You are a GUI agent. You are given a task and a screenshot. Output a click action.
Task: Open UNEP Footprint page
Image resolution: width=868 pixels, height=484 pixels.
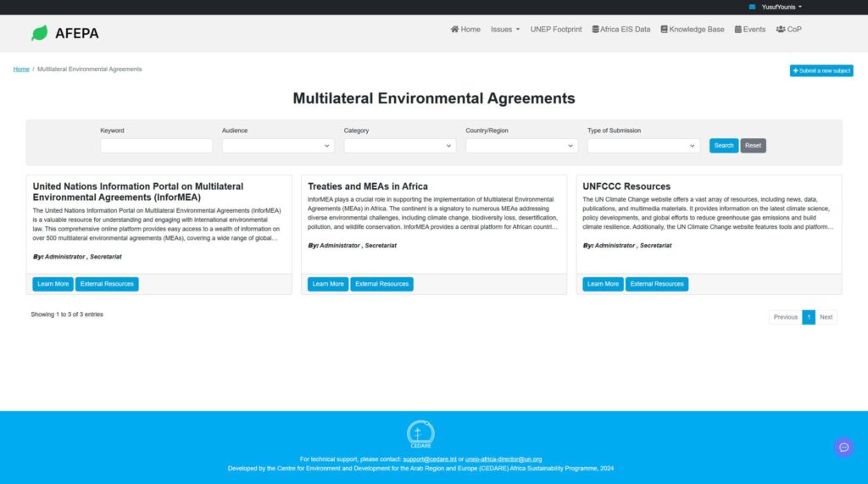pos(556,30)
